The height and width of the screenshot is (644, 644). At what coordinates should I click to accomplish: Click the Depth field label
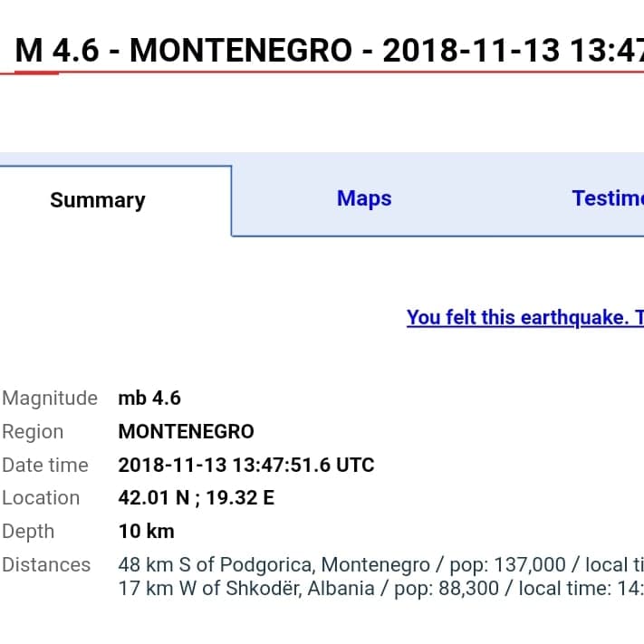click(28, 531)
